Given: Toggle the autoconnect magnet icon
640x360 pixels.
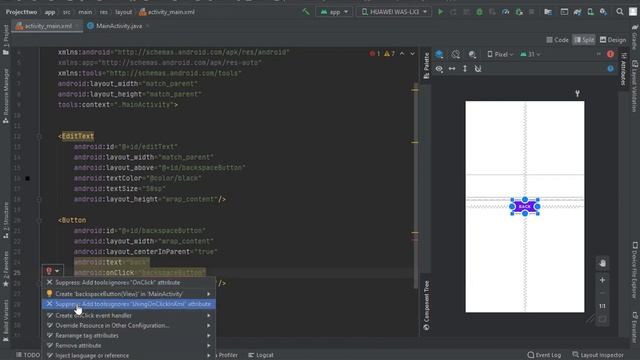Looking at the screenshot, I should 478,69.
